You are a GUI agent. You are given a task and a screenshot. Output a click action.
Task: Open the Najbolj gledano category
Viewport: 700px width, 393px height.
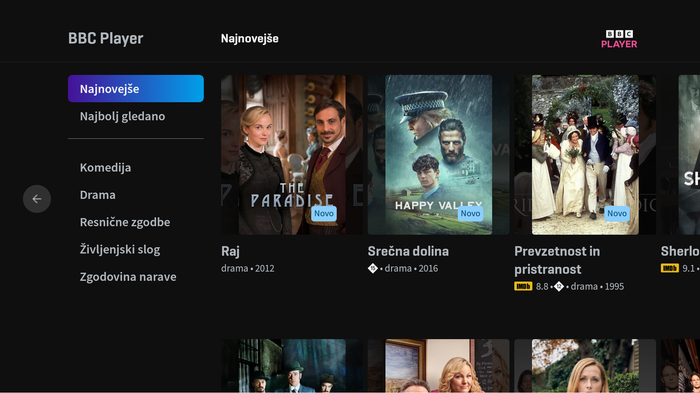[x=122, y=116]
